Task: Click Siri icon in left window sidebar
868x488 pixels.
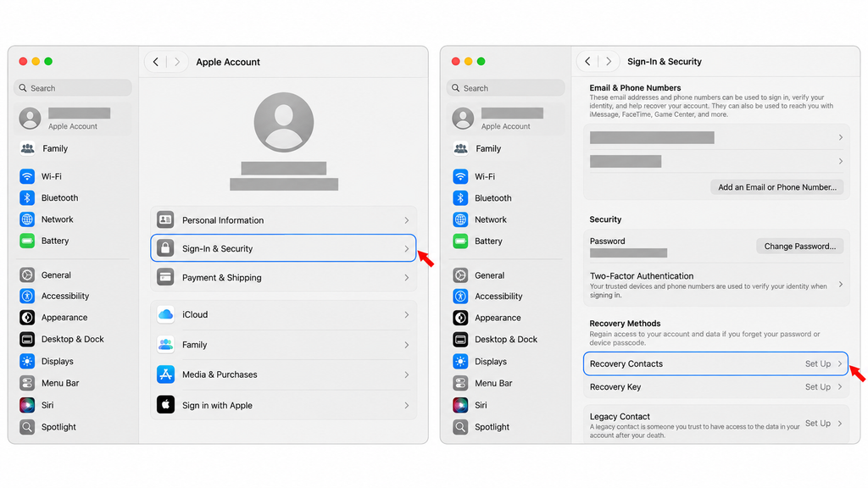Action: point(27,405)
